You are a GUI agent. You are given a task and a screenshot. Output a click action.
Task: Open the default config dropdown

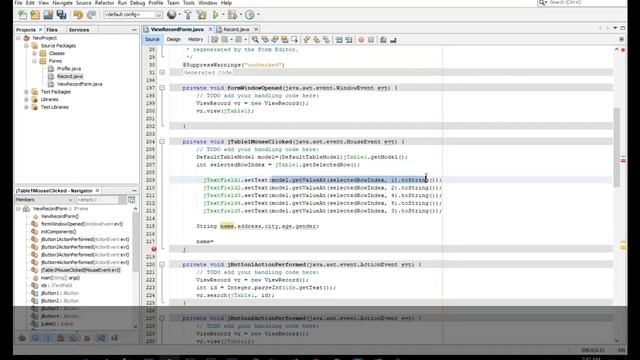coord(133,15)
